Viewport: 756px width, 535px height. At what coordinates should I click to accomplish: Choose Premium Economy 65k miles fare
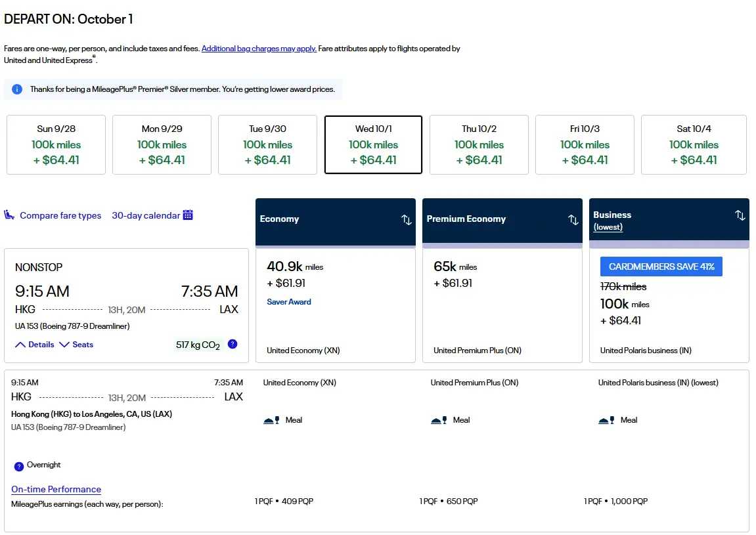(502, 306)
